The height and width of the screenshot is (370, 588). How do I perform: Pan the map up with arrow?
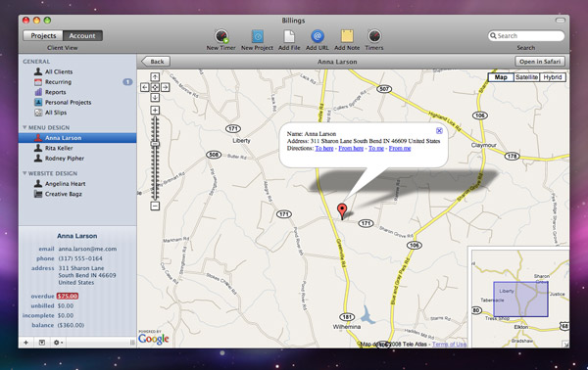tap(155, 77)
